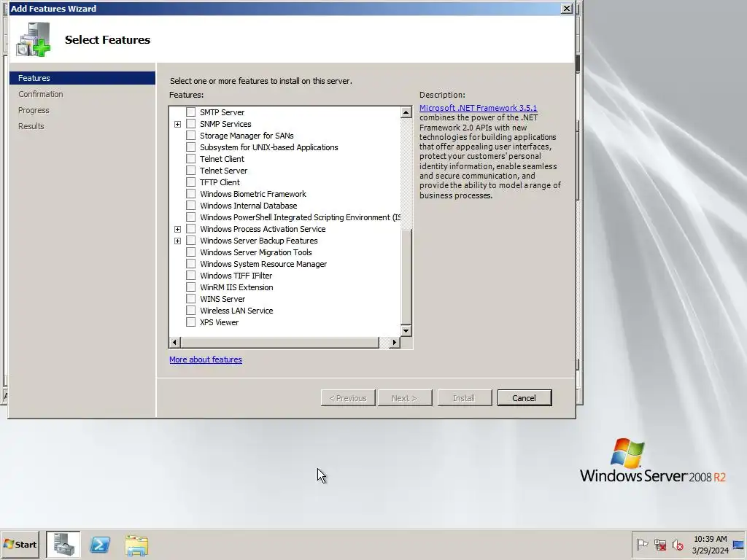The height and width of the screenshot is (560, 747).
Task: Check the Windows Internal Database feature
Action: (190, 205)
